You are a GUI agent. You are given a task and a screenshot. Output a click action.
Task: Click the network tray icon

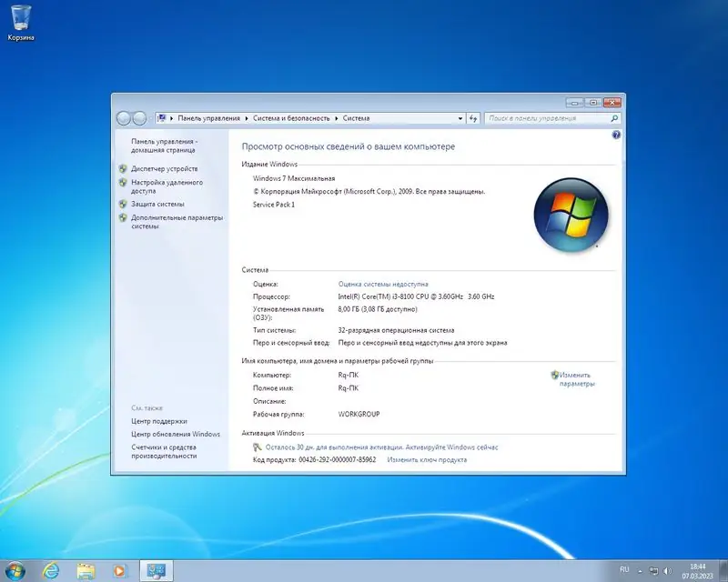point(653,571)
